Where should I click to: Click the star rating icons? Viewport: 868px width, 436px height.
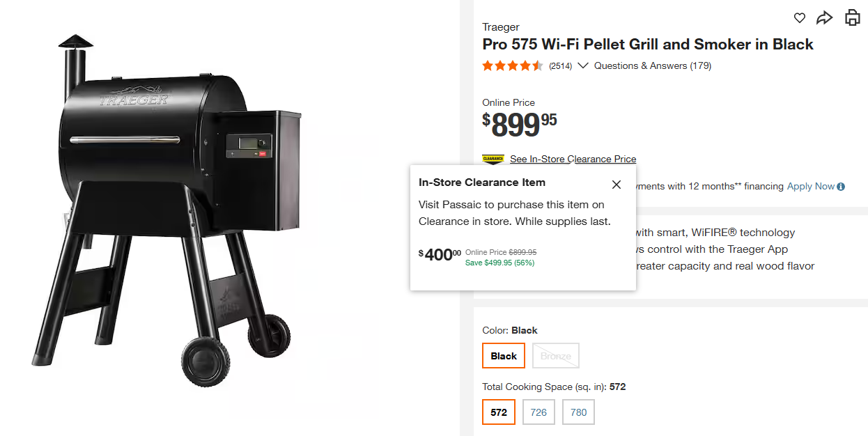point(513,66)
